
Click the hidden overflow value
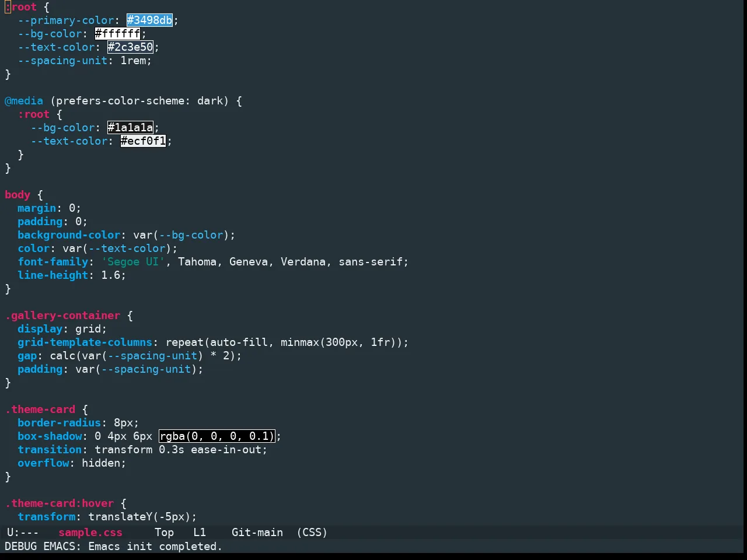[101, 463]
